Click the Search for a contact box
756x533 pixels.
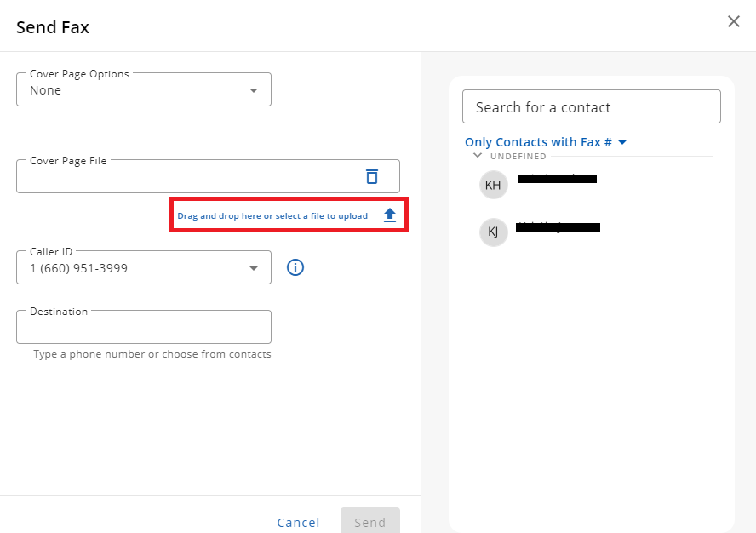point(591,107)
